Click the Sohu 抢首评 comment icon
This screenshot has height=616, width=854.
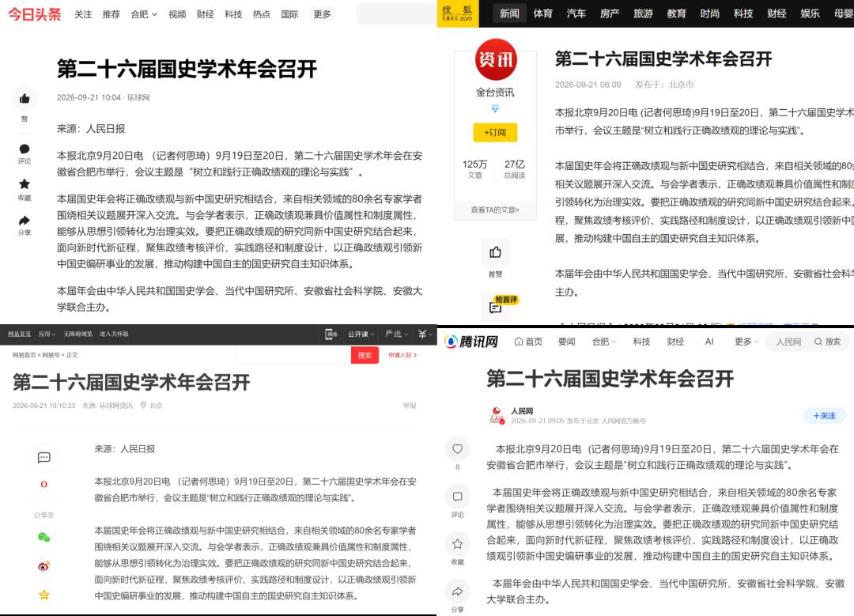coord(495,308)
